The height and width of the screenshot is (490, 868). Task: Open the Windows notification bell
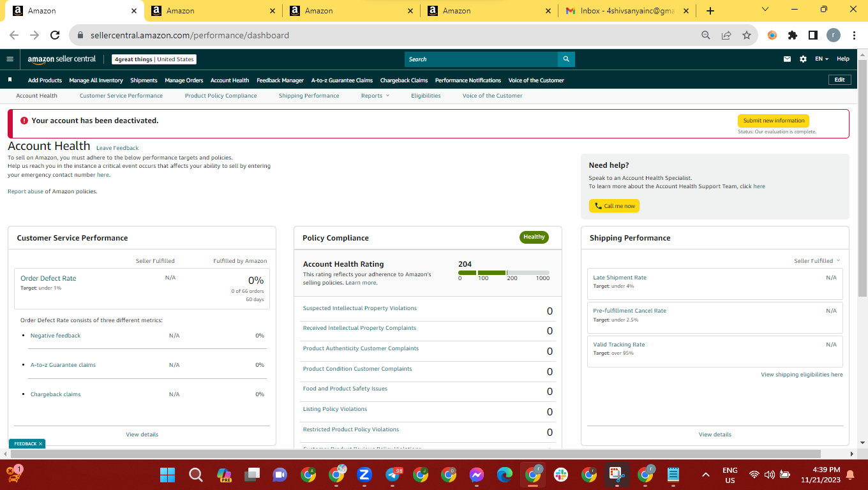[850, 475]
